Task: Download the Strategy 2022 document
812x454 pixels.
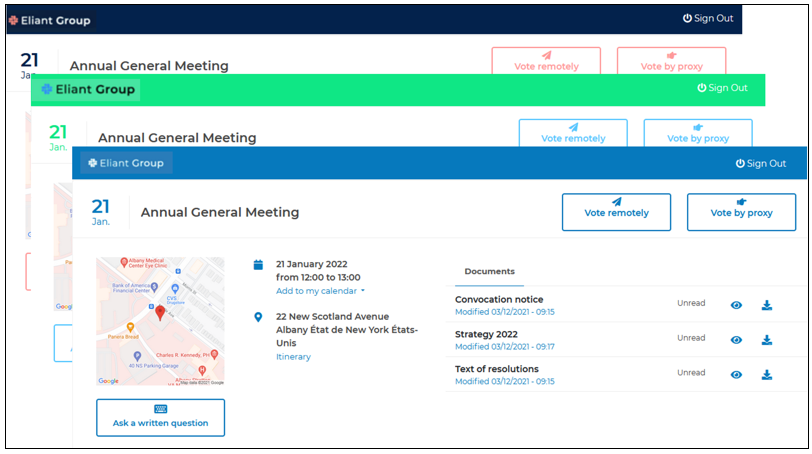Action: tap(767, 340)
